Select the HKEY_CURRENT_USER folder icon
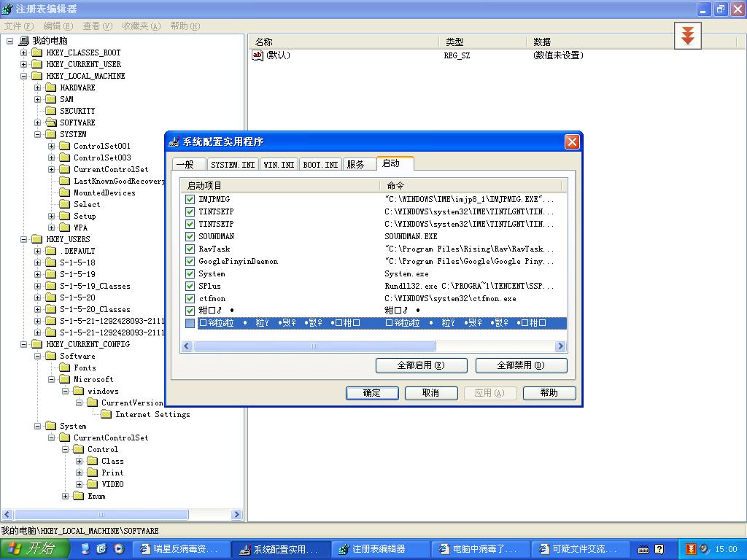The image size is (747, 560). tap(36, 64)
